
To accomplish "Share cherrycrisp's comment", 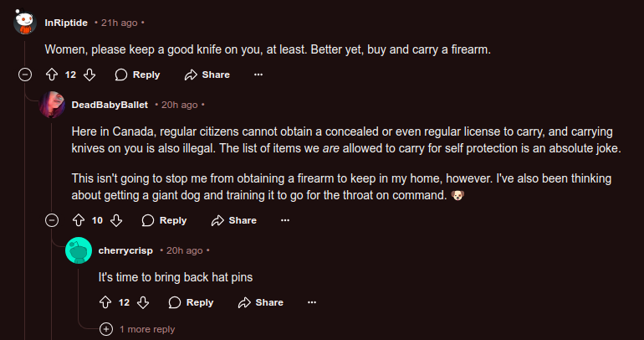I will (x=260, y=302).
